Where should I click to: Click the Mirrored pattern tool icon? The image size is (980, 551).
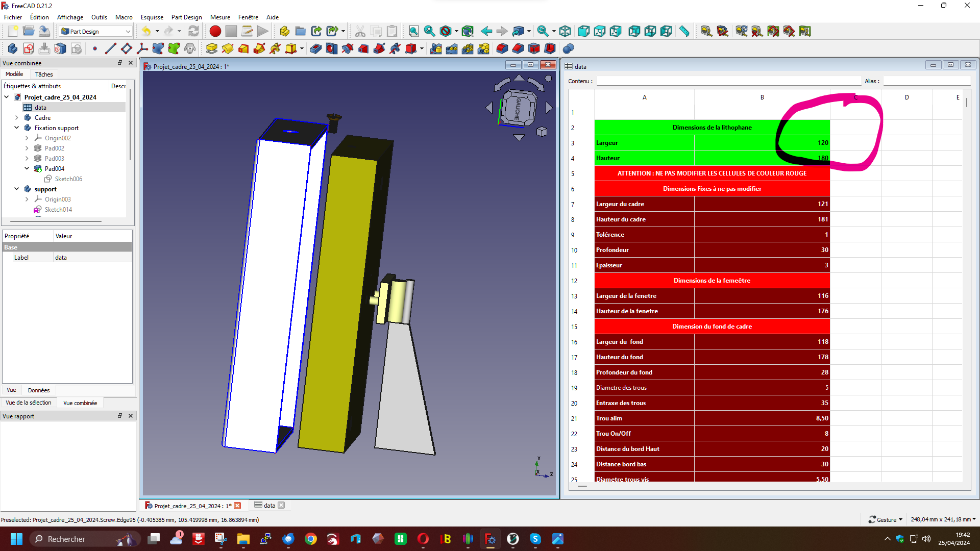(x=435, y=48)
